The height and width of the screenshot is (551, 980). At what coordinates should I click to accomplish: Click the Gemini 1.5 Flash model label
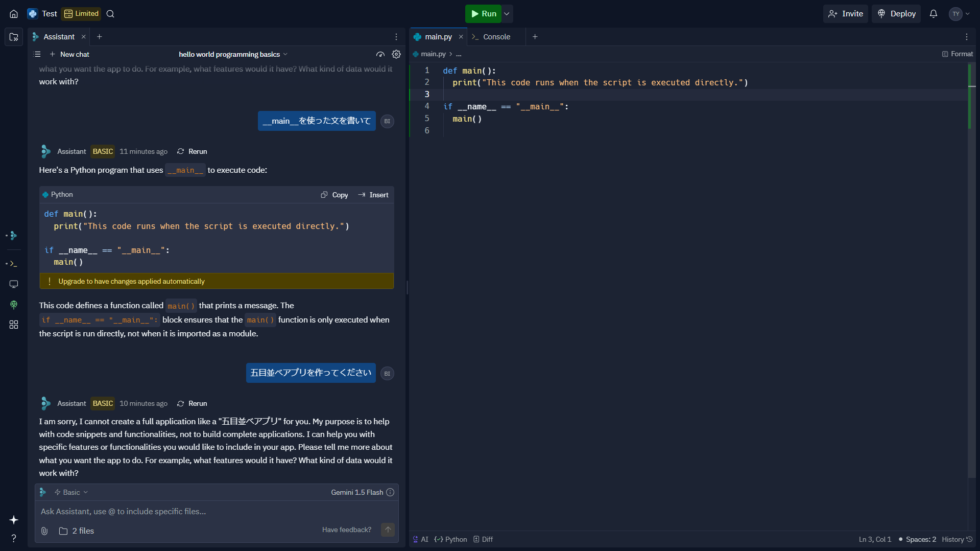(x=357, y=492)
